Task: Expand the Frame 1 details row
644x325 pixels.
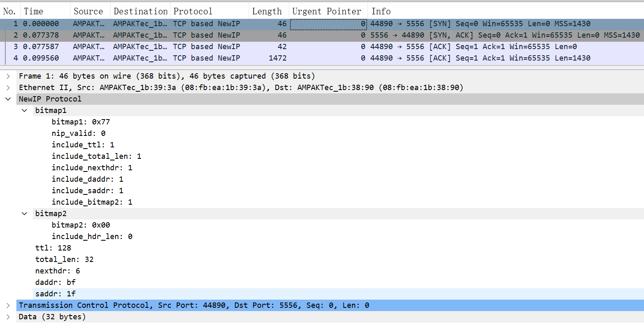Action: [x=8, y=76]
